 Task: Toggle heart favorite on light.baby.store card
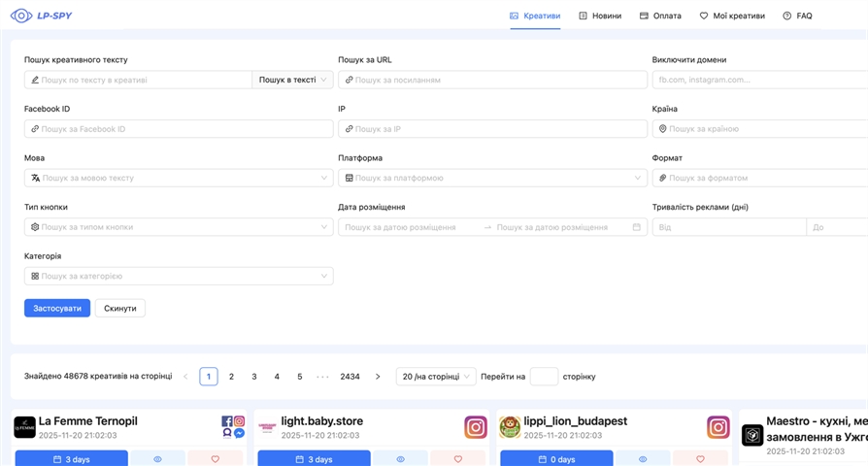tap(458, 459)
